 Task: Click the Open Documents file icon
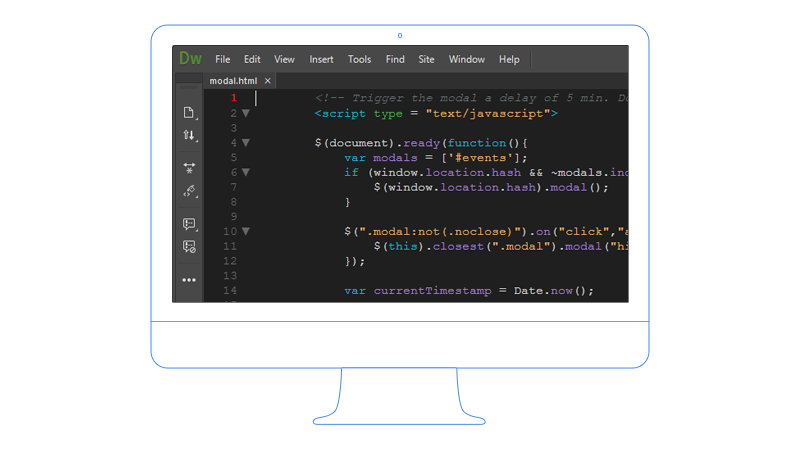[x=189, y=113]
